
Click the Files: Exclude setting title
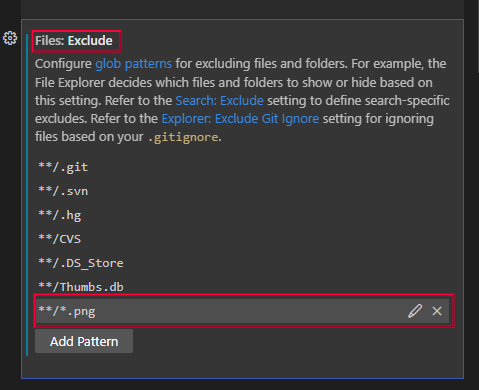click(x=74, y=41)
